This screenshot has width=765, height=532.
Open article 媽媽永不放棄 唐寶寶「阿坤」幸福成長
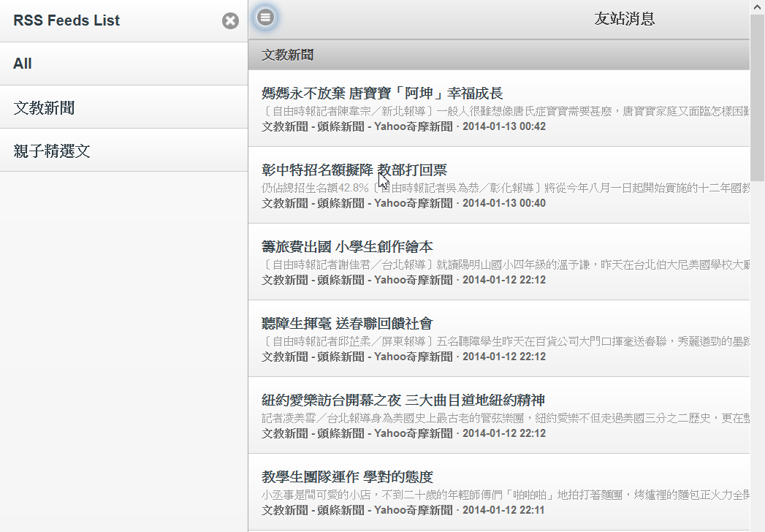pos(382,94)
